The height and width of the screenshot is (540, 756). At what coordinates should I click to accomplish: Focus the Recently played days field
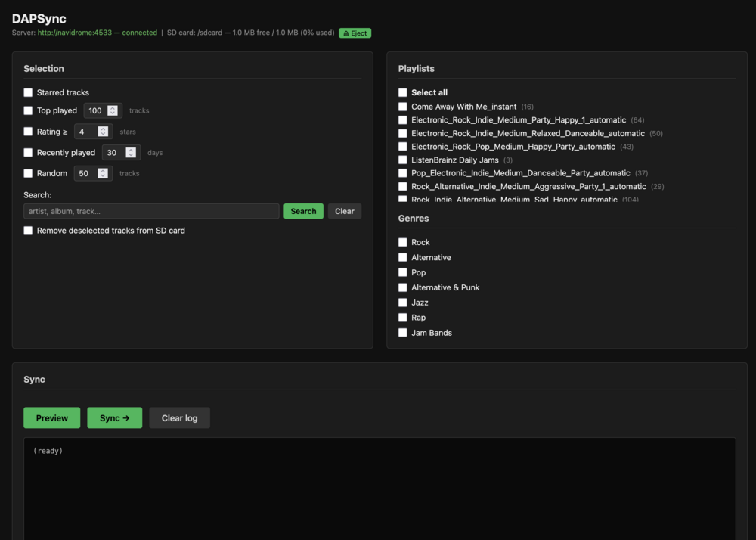click(121, 152)
